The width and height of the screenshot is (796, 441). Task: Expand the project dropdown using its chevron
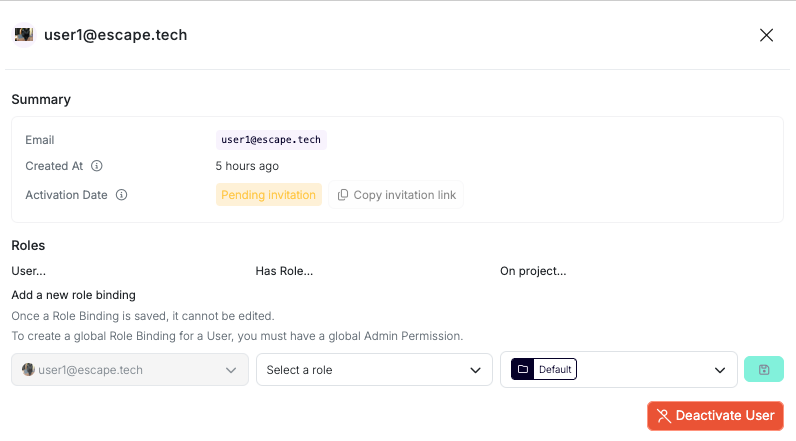tap(719, 370)
